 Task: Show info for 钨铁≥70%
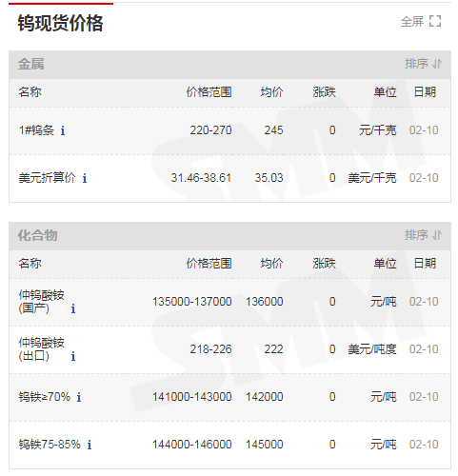[79, 397]
